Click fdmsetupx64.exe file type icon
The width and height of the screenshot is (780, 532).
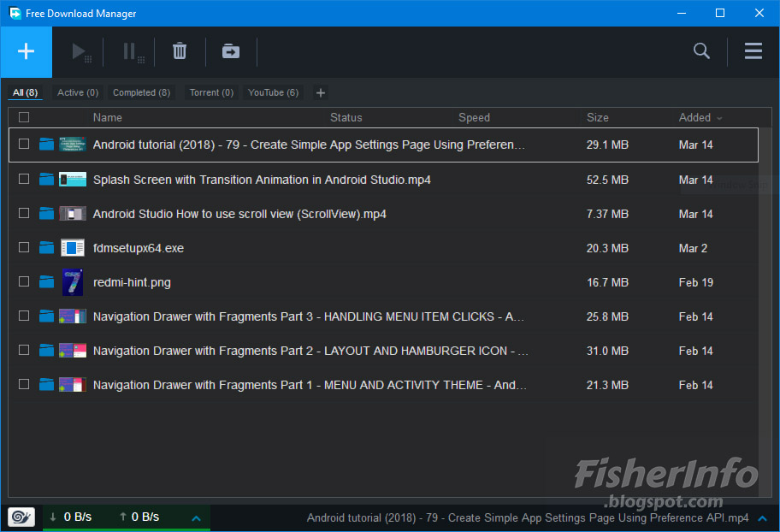coord(73,247)
